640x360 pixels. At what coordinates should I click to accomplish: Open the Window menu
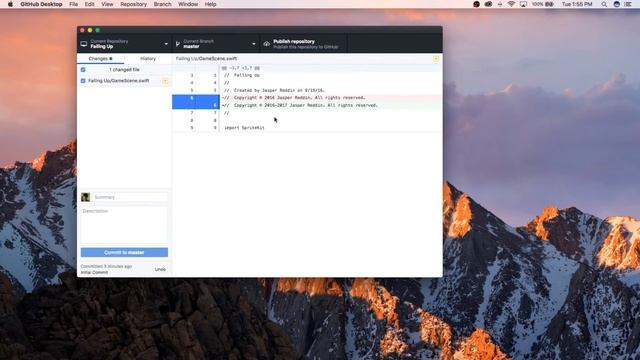188,4
